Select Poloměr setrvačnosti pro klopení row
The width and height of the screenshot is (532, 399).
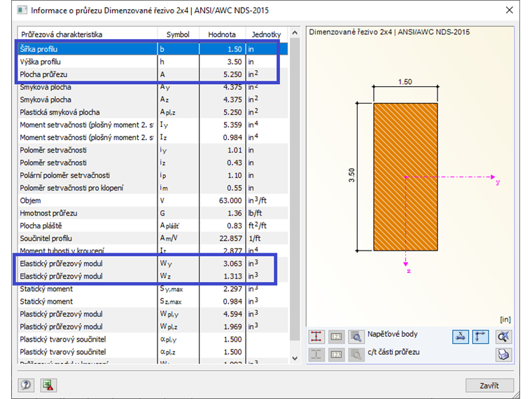(153, 188)
